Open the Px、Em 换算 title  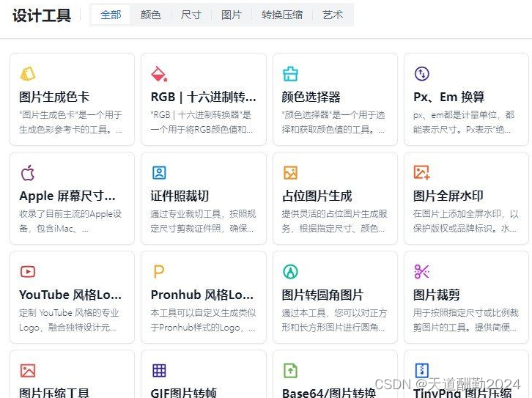pos(449,97)
